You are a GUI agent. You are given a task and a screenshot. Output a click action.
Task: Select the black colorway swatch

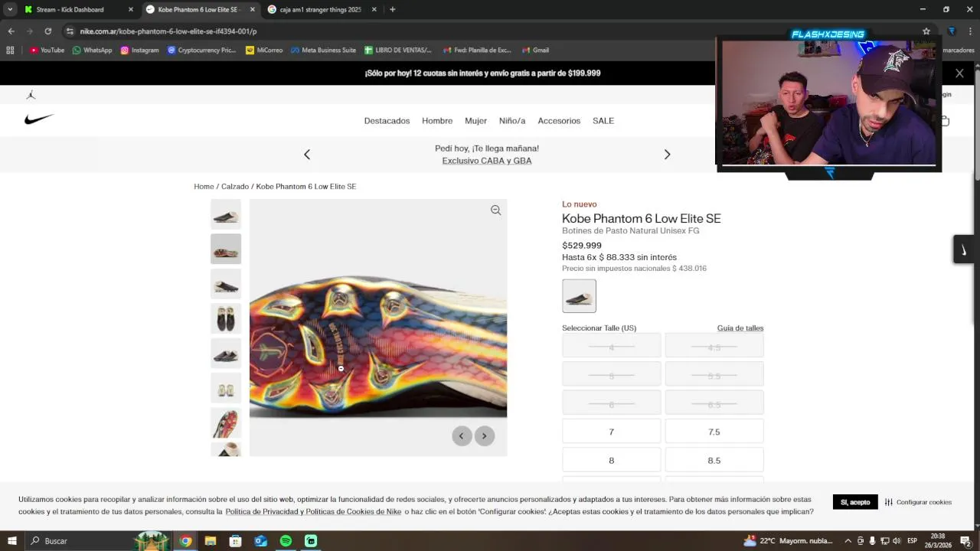[x=579, y=296]
